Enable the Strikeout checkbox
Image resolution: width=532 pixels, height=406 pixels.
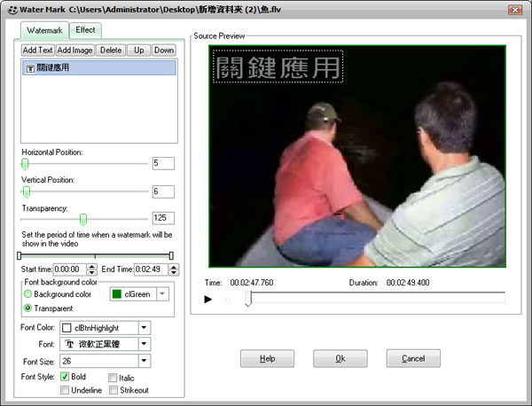coord(113,390)
